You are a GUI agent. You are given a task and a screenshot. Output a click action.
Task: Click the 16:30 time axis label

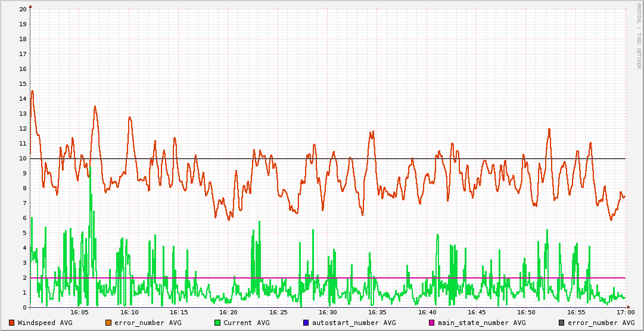328,312
